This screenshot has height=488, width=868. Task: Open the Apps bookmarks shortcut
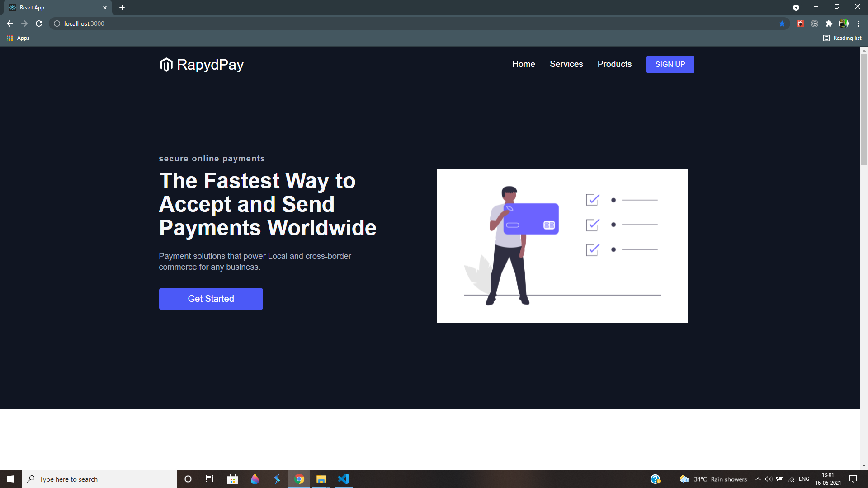[x=18, y=38]
